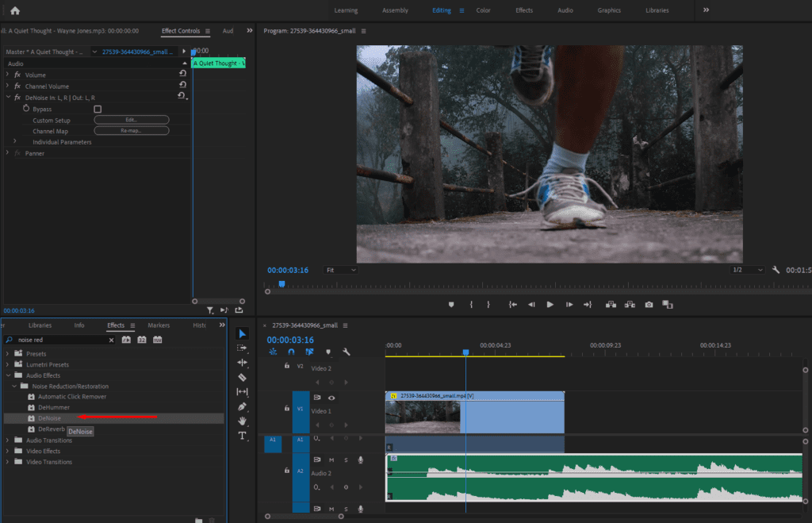The height and width of the screenshot is (523, 812).
Task: Toggle timeline Snap magnet icon
Action: coord(291,352)
